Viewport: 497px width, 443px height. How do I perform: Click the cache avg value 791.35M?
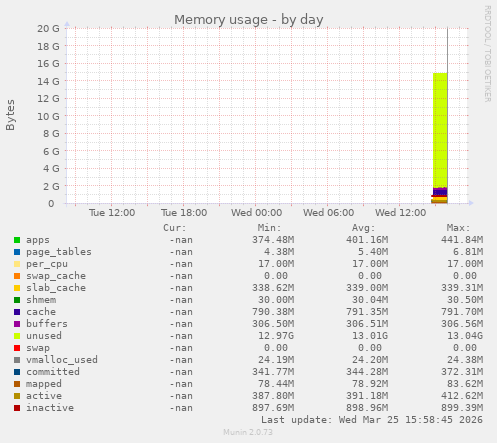pos(367,312)
